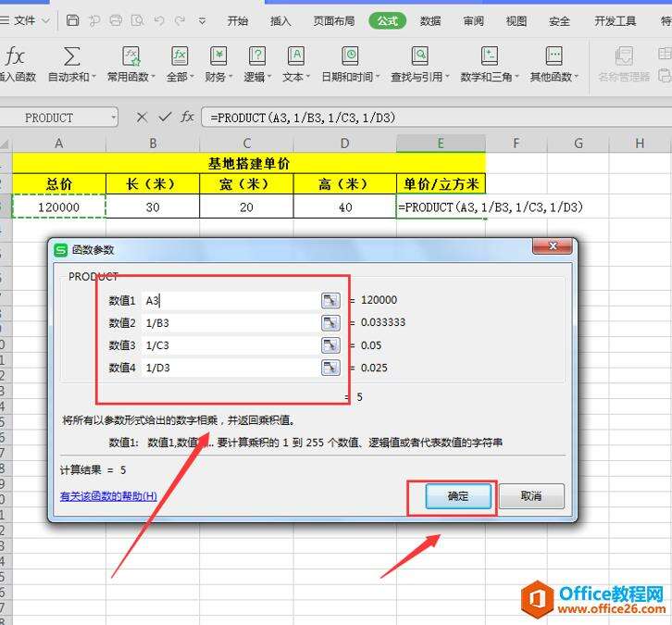The width and height of the screenshot is (672, 625).
Task: Select the 长（米） header cell
Action: pyautogui.click(x=153, y=184)
